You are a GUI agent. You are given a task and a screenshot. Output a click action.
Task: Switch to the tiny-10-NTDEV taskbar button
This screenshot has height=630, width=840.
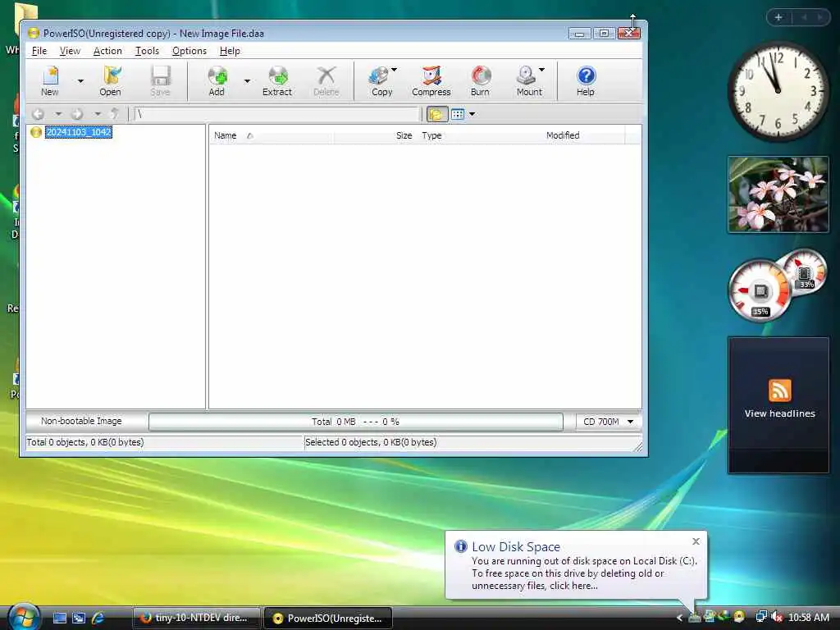196,618
